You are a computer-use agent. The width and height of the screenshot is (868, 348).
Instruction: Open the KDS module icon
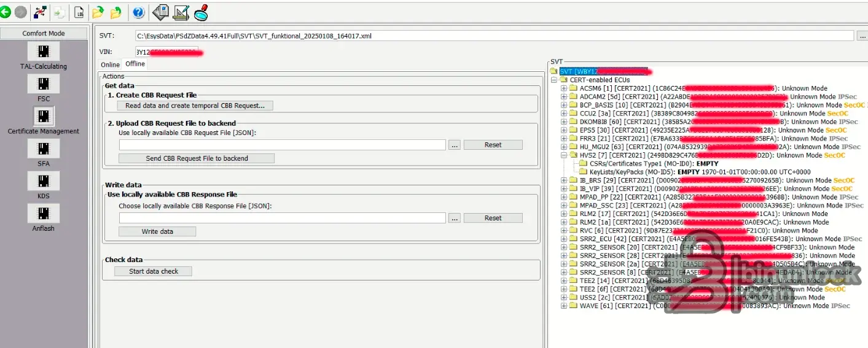[x=43, y=180]
